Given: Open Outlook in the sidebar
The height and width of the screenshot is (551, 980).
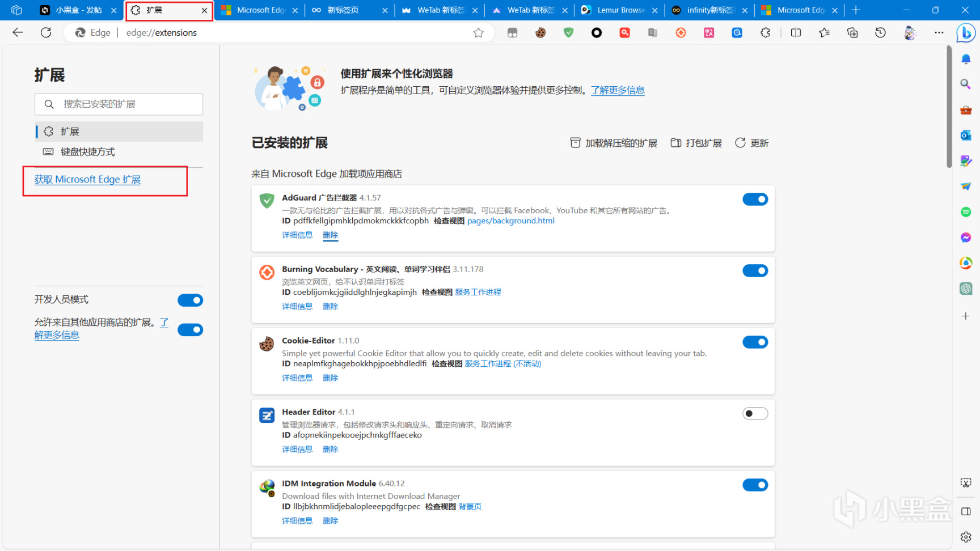Looking at the screenshot, I should click(x=966, y=135).
